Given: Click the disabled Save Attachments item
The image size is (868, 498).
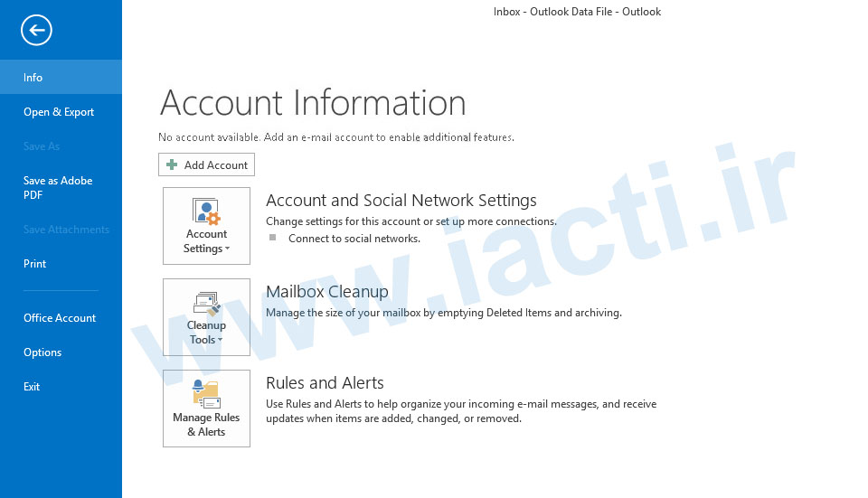Looking at the screenshot, I should (x=66, y=230).
